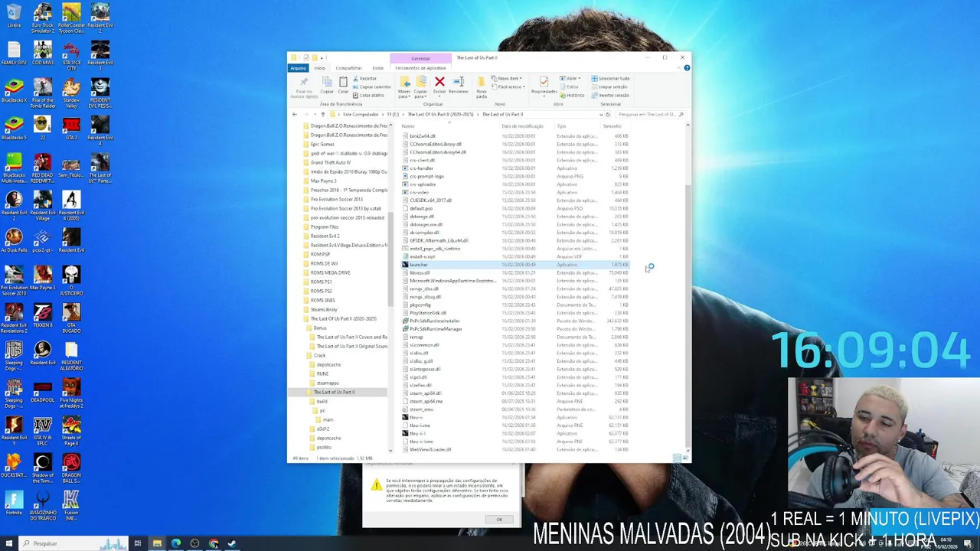Select Grand Theft Auto IV folder in tree
The image size is (980, 551).
330,162
